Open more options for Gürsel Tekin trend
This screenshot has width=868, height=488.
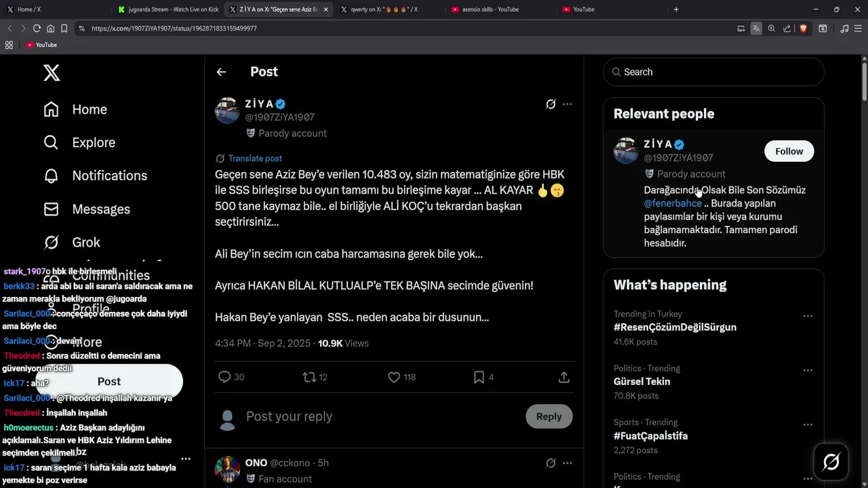(x=808, y=370)
